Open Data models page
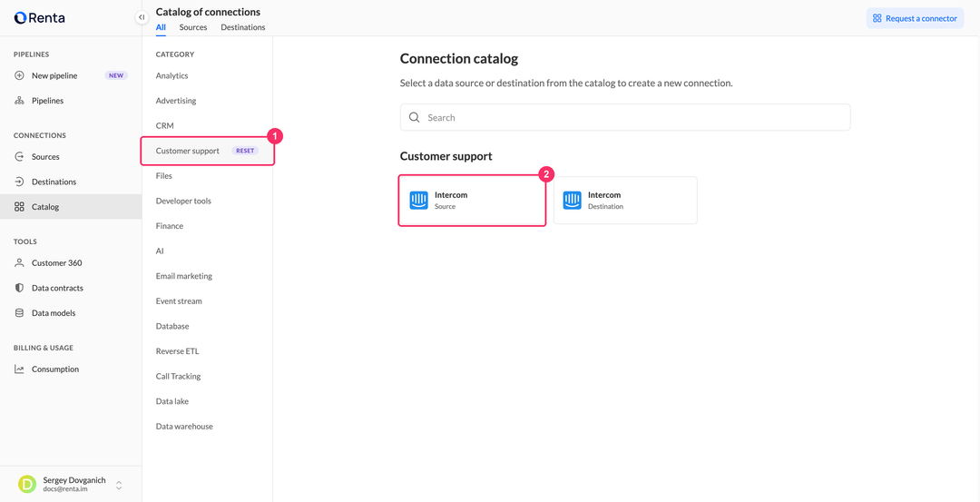The width and height of the screenshot is (980, 502). pos(71,313)
